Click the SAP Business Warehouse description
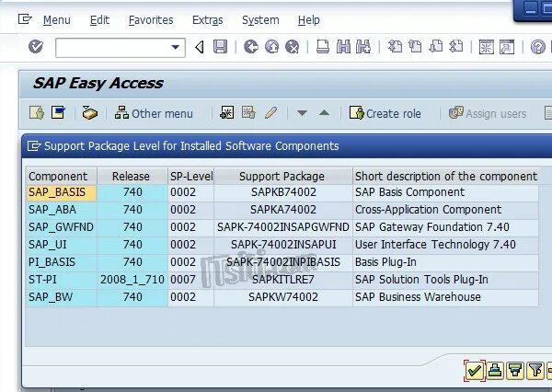 pyautogui.click(x=445, y=297)
